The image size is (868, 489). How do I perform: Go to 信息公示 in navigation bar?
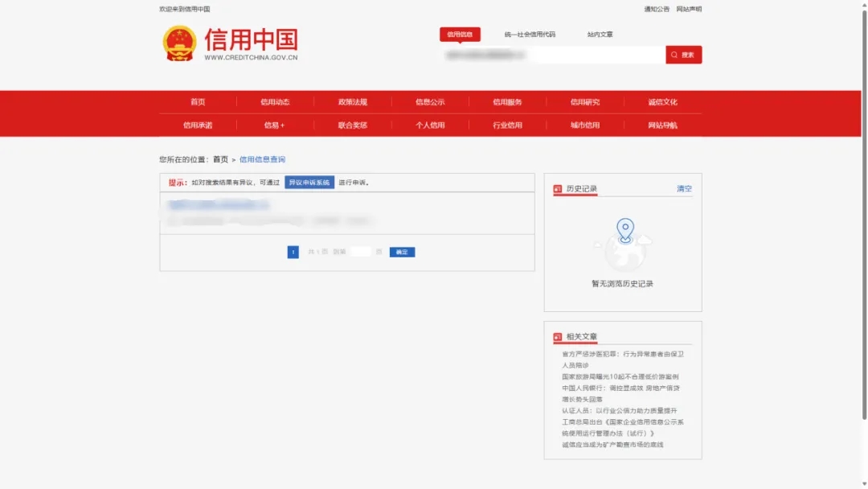pyautogui.click(x=430, y=102)
